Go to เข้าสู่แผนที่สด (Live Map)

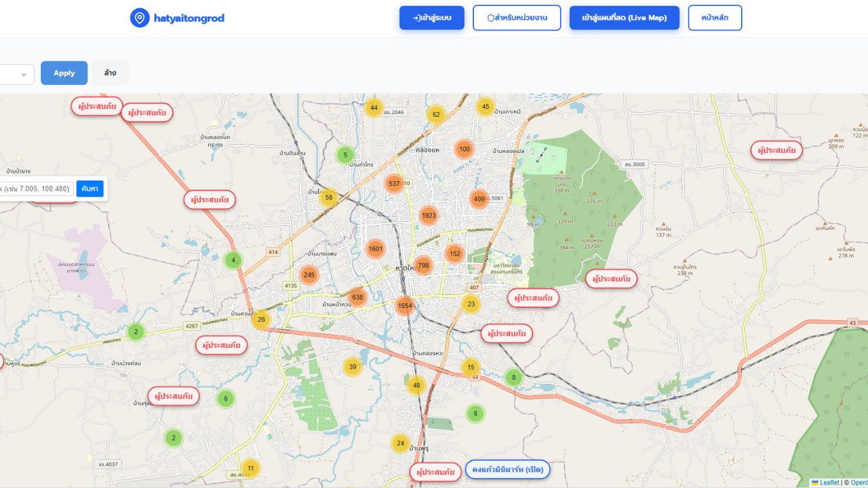(624, 18)
